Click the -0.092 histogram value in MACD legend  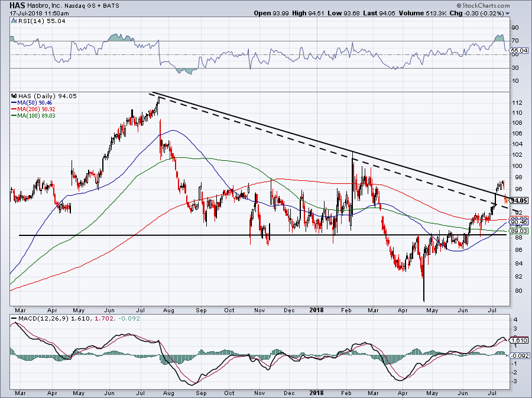tap(128, 319)
